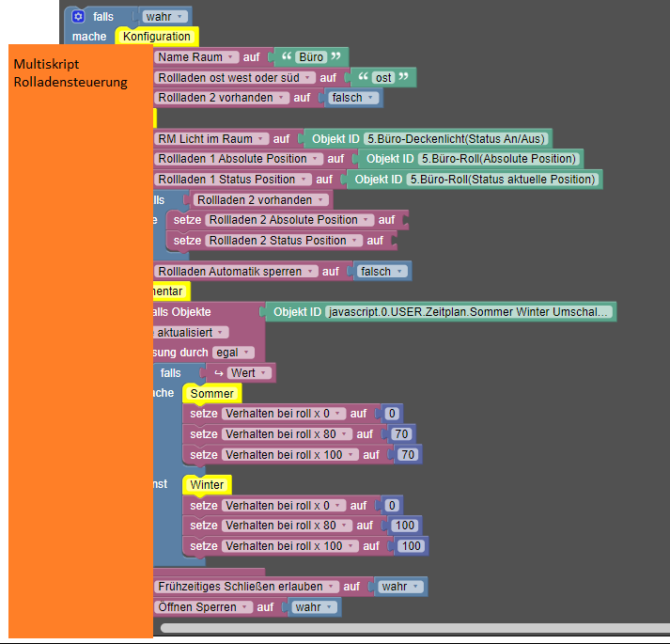Open Rollladen ost west oder süd dropdown
The width and height of the screenshot is (670, 644).
(x=234, y=77)
